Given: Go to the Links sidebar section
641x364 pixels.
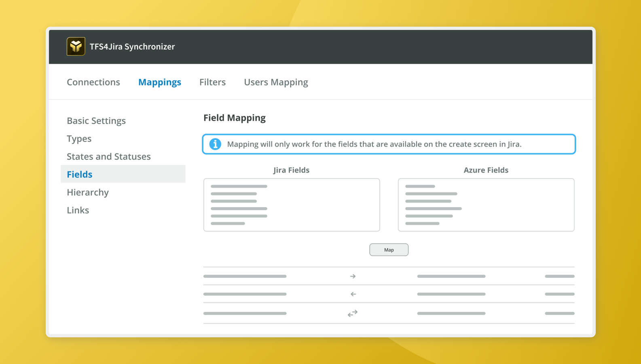Looking at the screenshot, I should point(78,210).
